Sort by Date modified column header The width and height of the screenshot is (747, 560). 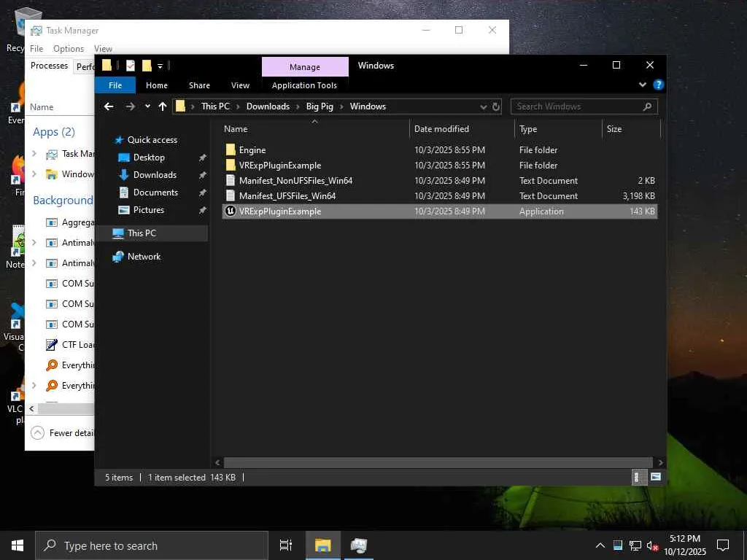(462, 129)
